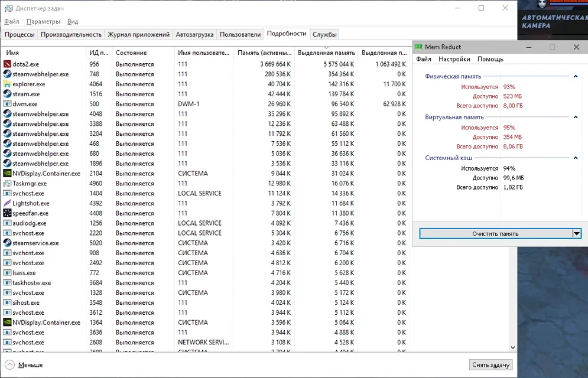Click the lsass.exe process icon

[7, 273]
